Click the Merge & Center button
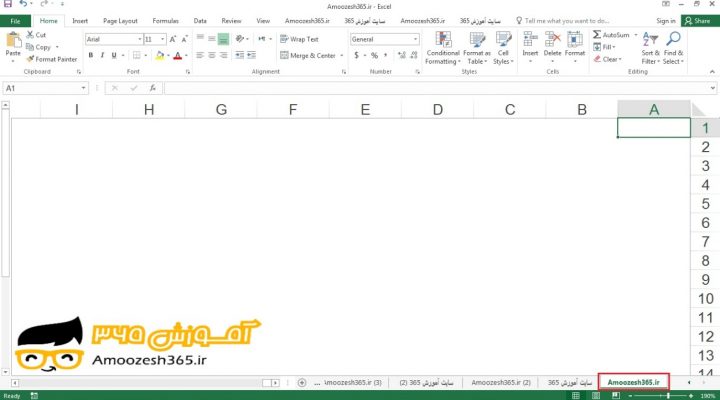This screenshot has width=720, height=400. tap(308, 56)
